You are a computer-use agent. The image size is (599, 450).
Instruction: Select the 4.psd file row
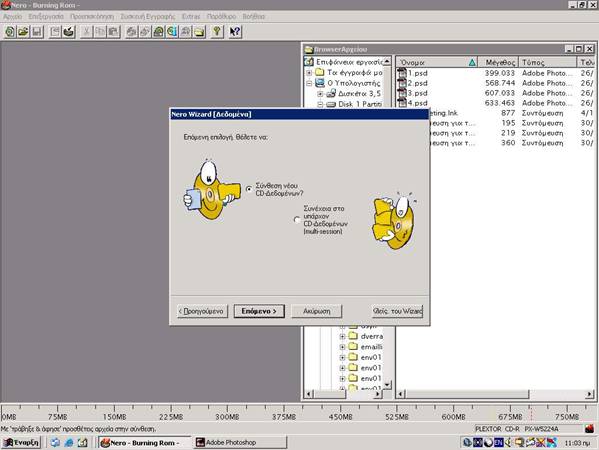point(495,103)
